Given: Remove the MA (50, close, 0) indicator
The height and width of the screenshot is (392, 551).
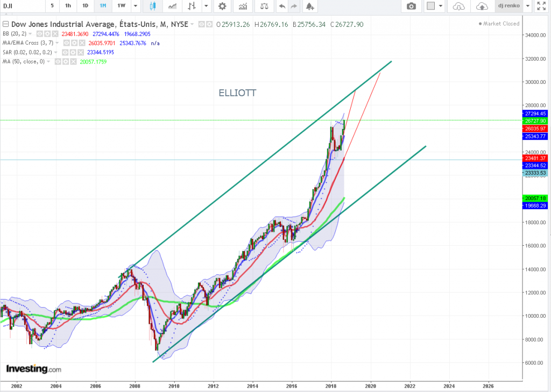Looking at the screenshot, I should (73, 61).
